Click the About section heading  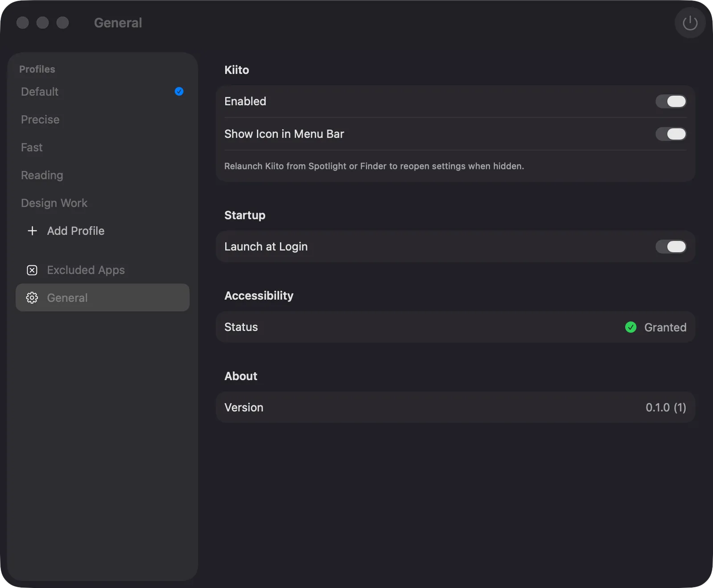pyautogui.click(x=241, y=376)
